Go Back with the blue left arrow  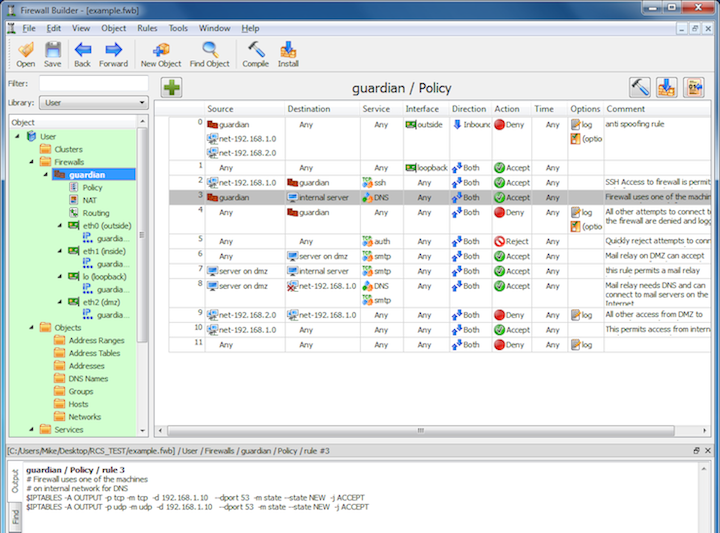[83, 54]
